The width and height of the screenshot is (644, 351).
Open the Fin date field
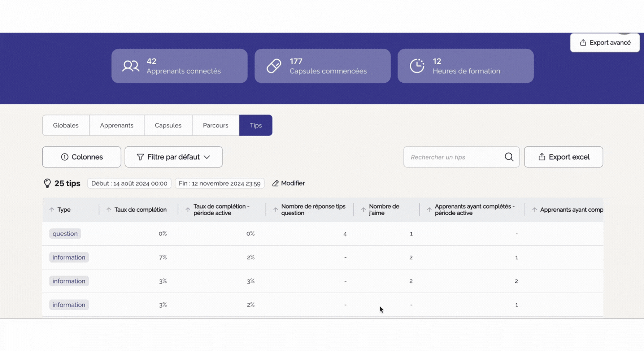tap(219, 183)
